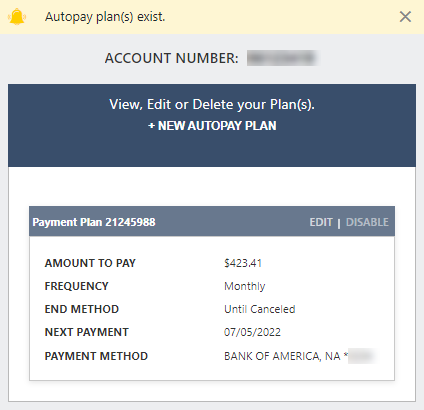The width and height of the screenshot is (424, 410).
Task: Click the Monthly frequency value
Action: [245, 286]
